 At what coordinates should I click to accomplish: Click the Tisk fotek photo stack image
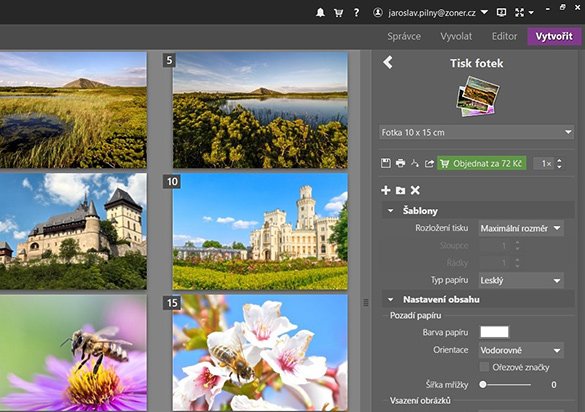coord(477,96)
